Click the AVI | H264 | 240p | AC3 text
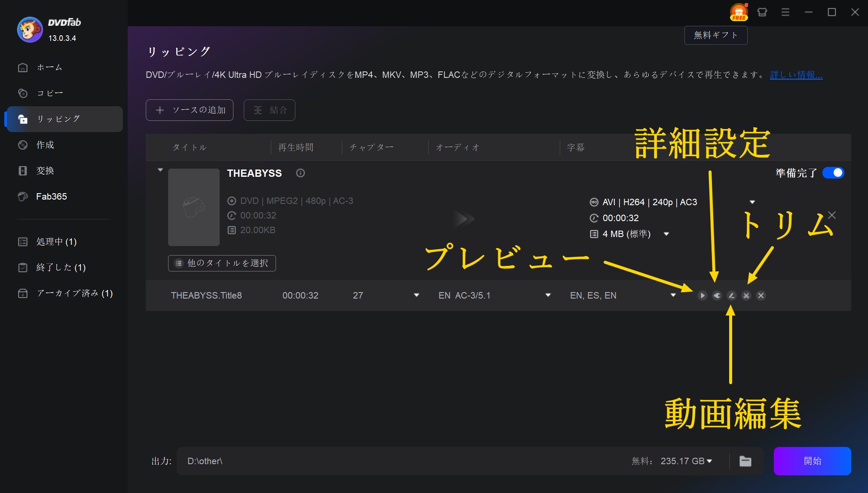868x493 pixels. [x=650, y=202]
